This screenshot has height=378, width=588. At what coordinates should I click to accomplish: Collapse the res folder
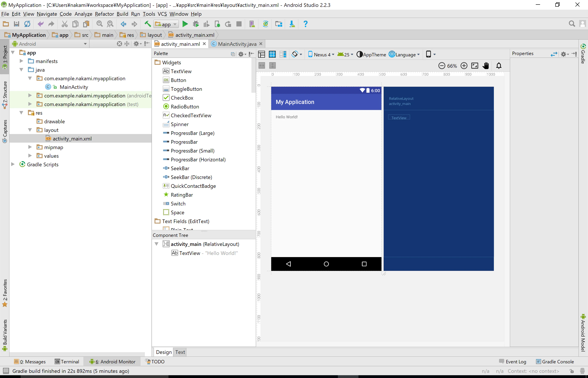click(x=21, y=113)
